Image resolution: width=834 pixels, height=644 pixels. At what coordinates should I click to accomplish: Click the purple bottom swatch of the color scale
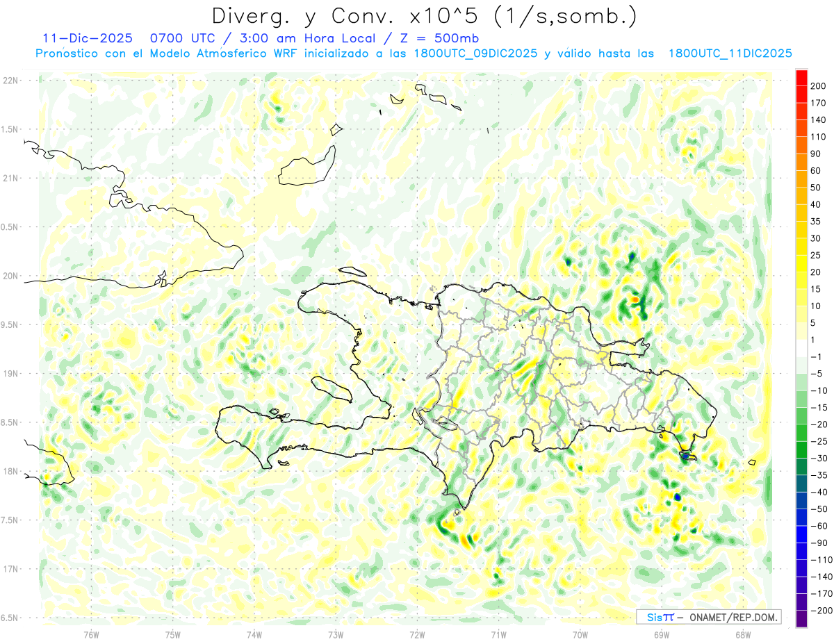coord(801,619)
